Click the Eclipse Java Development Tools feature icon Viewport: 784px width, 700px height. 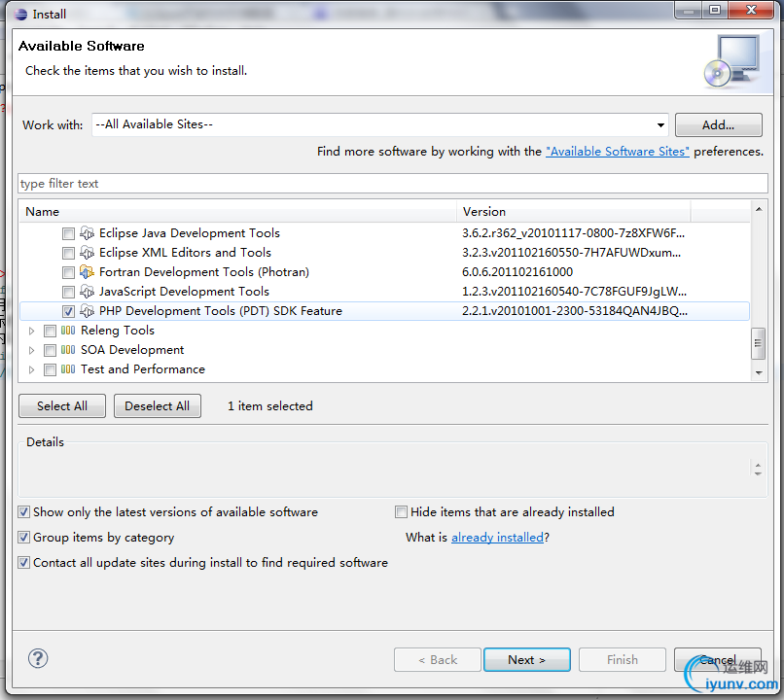point(87,233)
